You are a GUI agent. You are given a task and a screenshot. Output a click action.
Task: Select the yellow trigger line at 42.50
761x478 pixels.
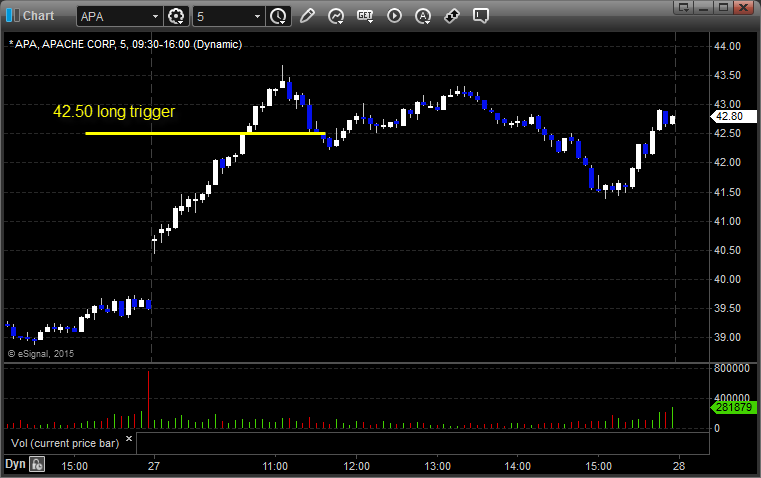click(205, 133)
